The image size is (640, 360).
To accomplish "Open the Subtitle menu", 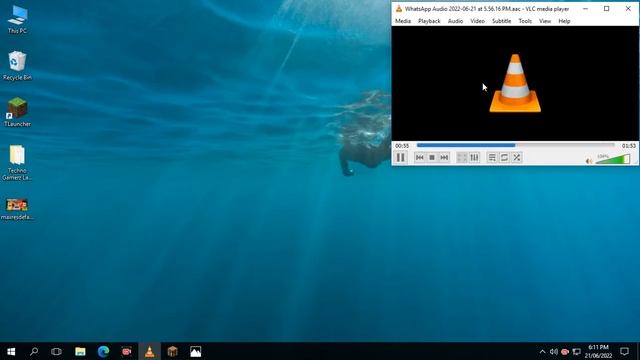I will (x=501, y=21).
